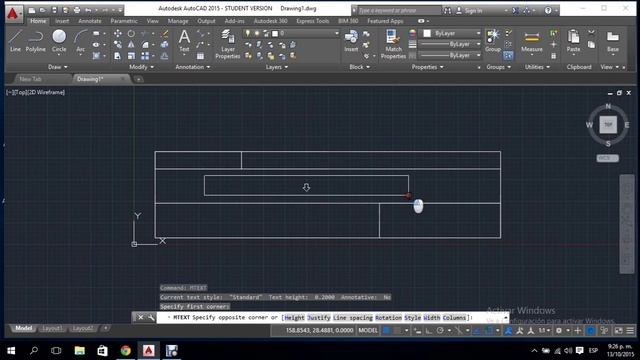Click the Match Properties icon
Viewport: 640px width, 360px height.
[393, 44]
